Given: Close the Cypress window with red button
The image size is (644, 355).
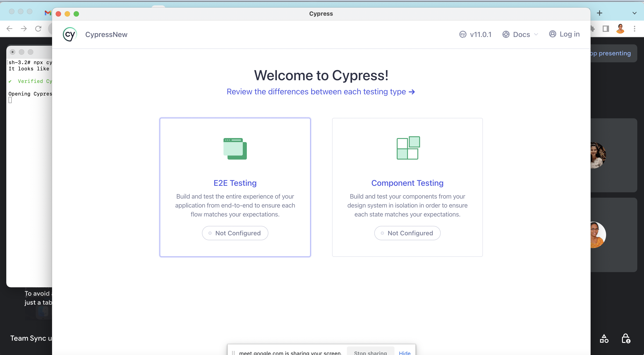Looking at the screenshot, I should tap(58, 14).
